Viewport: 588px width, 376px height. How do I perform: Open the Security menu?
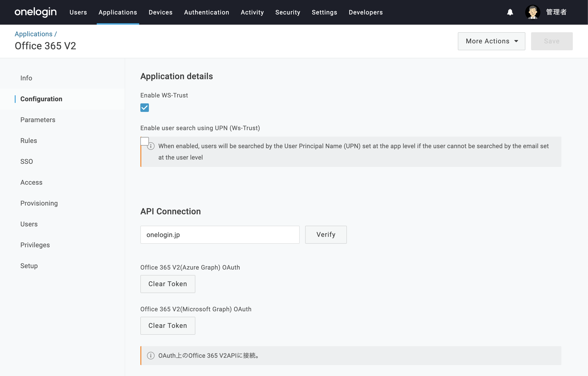288,12
